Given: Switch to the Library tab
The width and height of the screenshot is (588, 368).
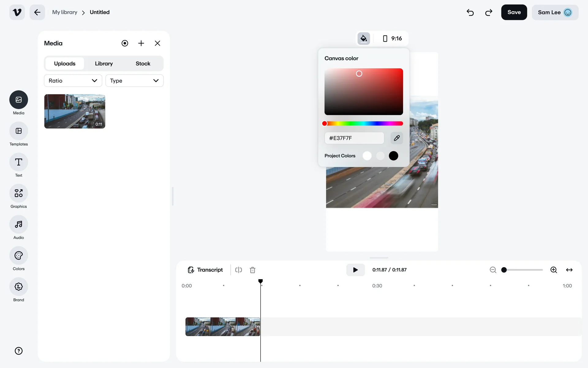Looking at the screenshot, I should pyautogui.click(x=104, y=63).
